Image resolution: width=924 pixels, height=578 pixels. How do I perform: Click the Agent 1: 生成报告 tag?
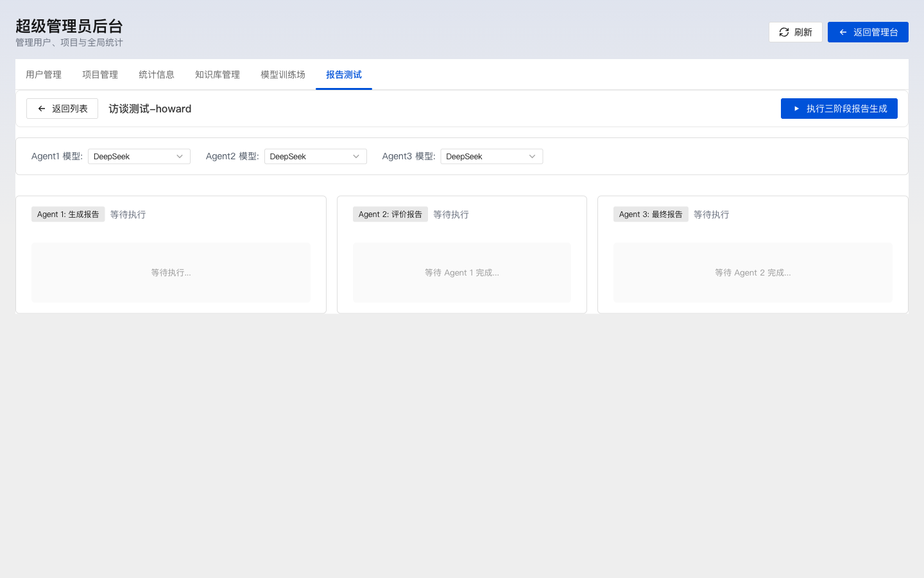(x=68, y=215)
